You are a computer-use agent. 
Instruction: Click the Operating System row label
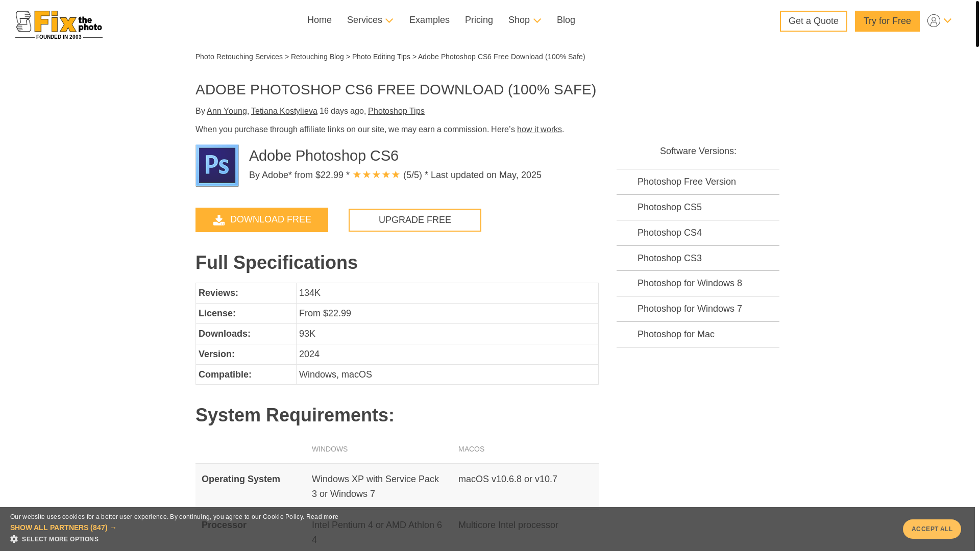pos(241,479)
